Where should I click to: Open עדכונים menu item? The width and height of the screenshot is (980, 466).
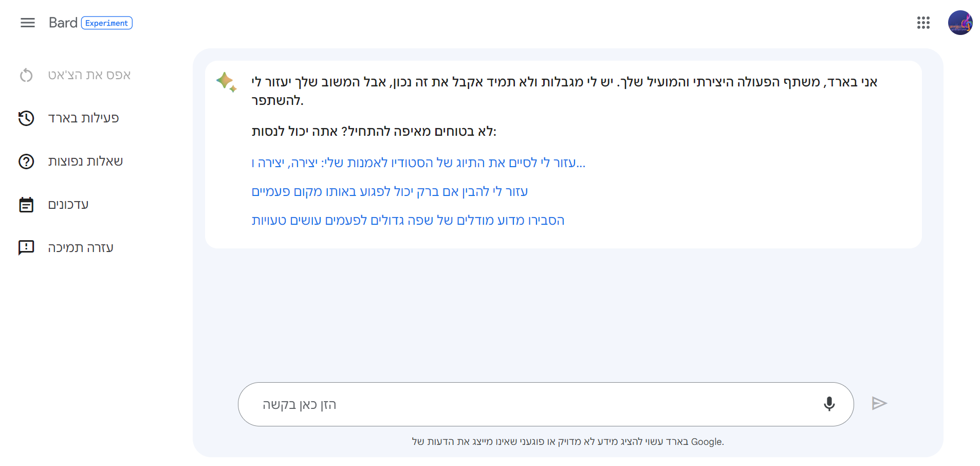coord(68,205)
